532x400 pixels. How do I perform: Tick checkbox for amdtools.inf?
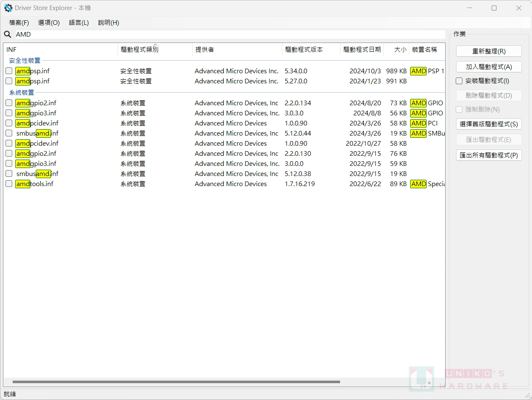[9, 184]
